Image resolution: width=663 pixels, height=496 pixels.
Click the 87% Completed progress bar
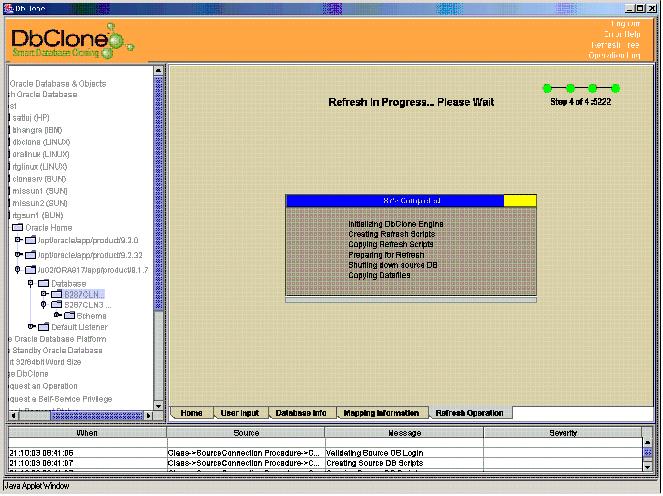(x=411, y=201)
